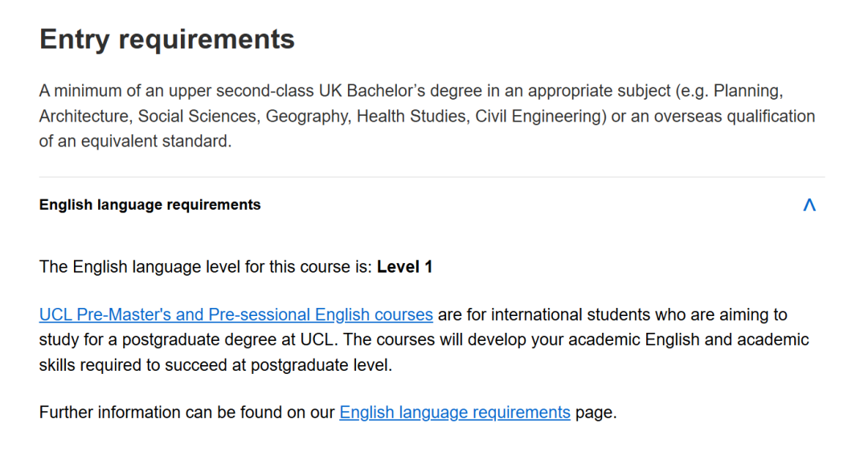The height and width of the screenshot is (456, 868).
Task: Click the bold Level 1 text
Action: pyautogui.click(x=404, y=267)
